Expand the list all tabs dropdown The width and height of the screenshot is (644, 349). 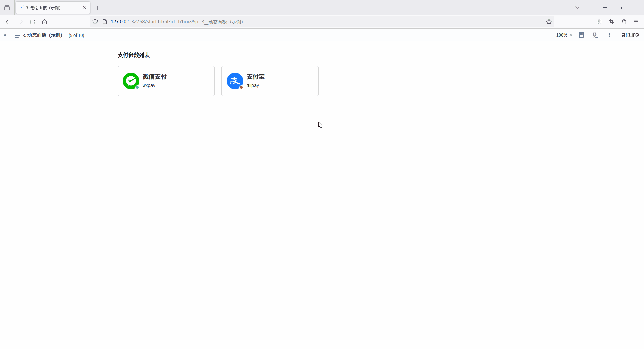click(577, 8)
